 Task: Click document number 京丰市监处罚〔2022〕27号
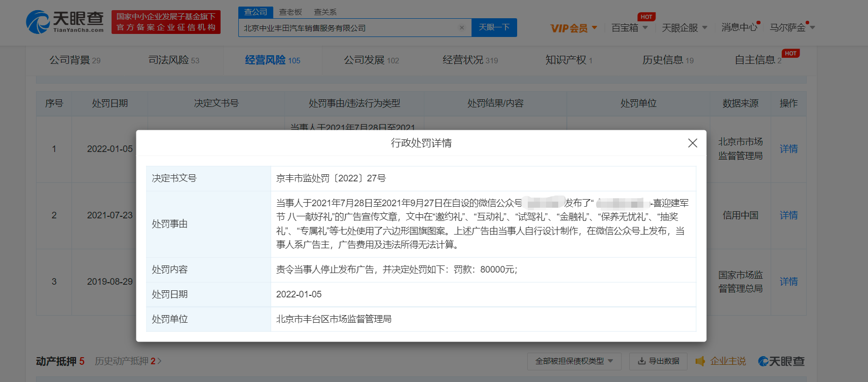[x=331, y=178]
